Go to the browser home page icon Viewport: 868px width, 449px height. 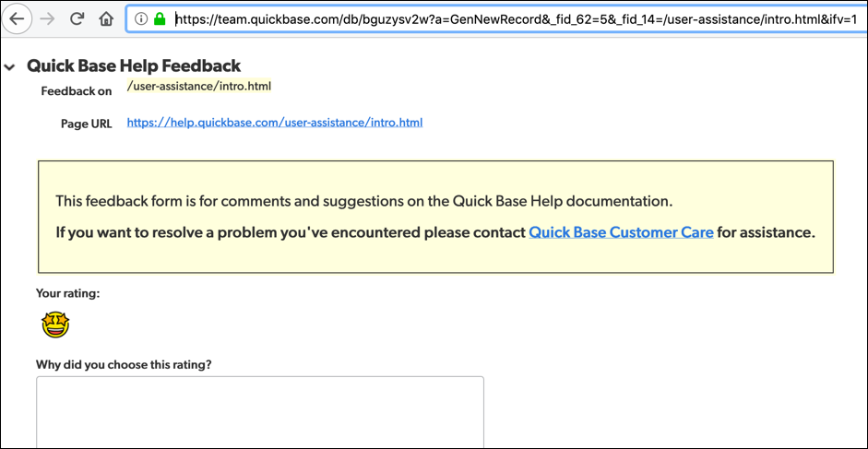(x=106, y=18)
